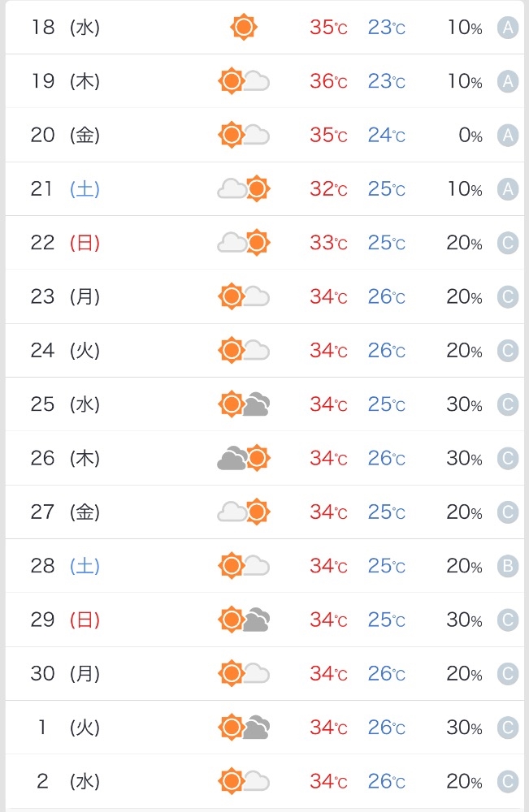Click the reliability A badge for day 20
This screenshot has height=812, width=529.
[x=508, y=135]
